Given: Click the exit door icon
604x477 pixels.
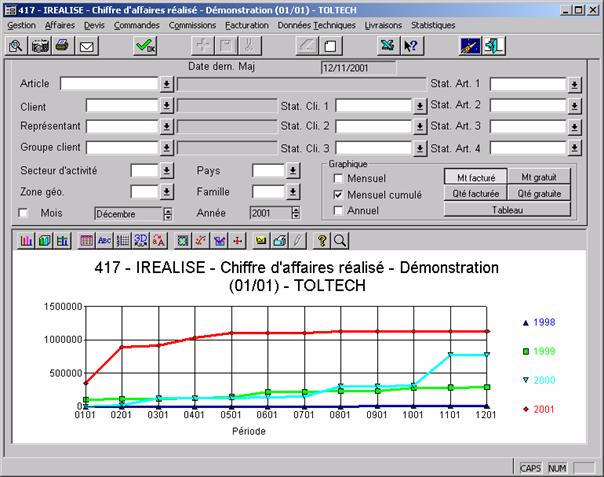Looking at the screenshot, I should (x=493, y=46).
